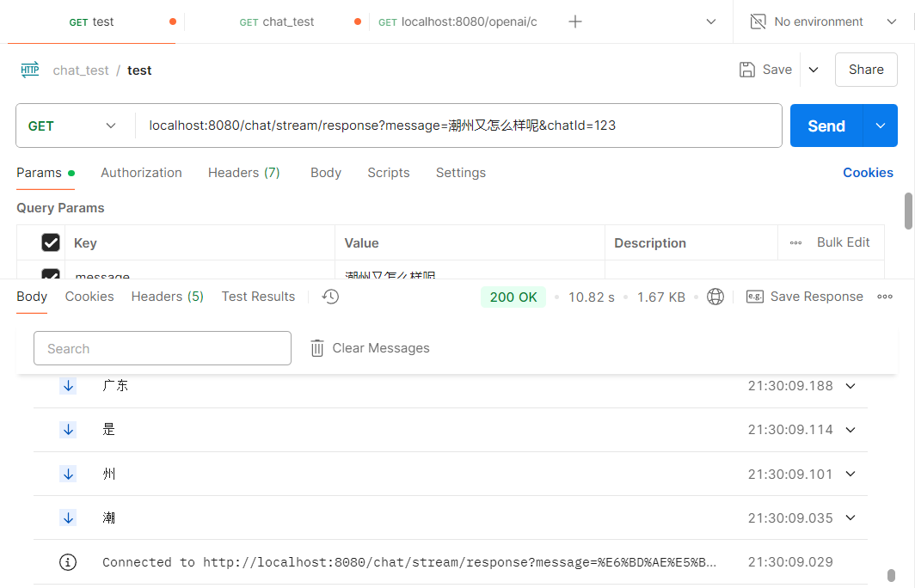
Task: Click the proxy globe icon in response bar
Action: point(715,297)
